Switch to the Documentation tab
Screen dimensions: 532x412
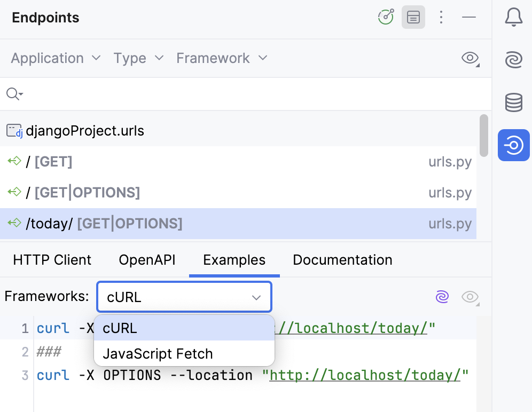click(x=342, y=260)
